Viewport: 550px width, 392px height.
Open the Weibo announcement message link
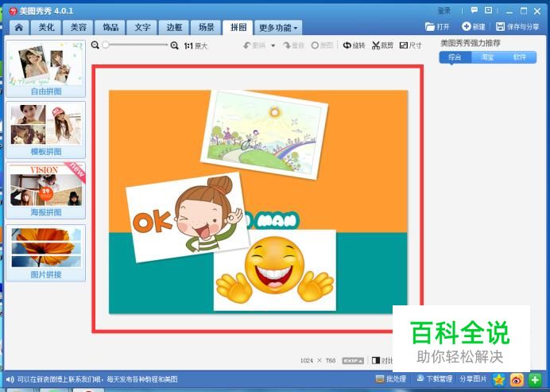pyautogui.click(x=98, y=379)
